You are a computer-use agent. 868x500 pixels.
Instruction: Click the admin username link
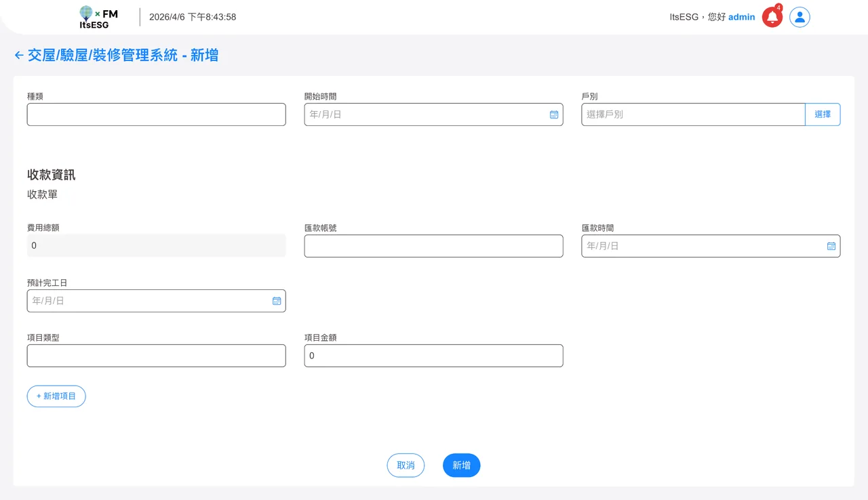(x=741, y=17)
